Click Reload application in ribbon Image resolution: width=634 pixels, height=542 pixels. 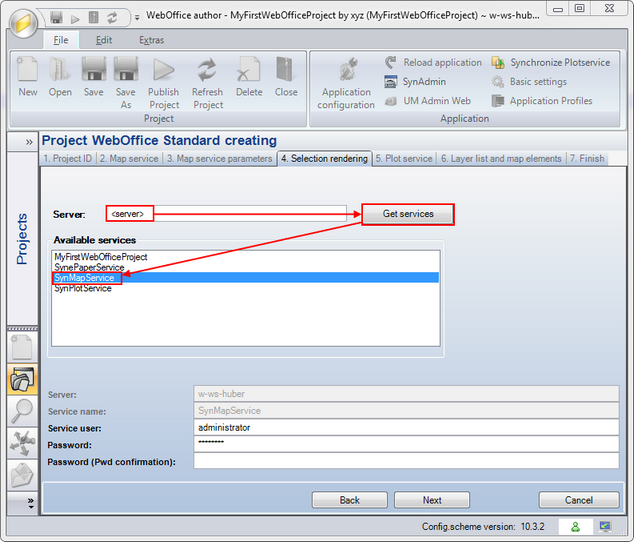[x=433, y=62]
